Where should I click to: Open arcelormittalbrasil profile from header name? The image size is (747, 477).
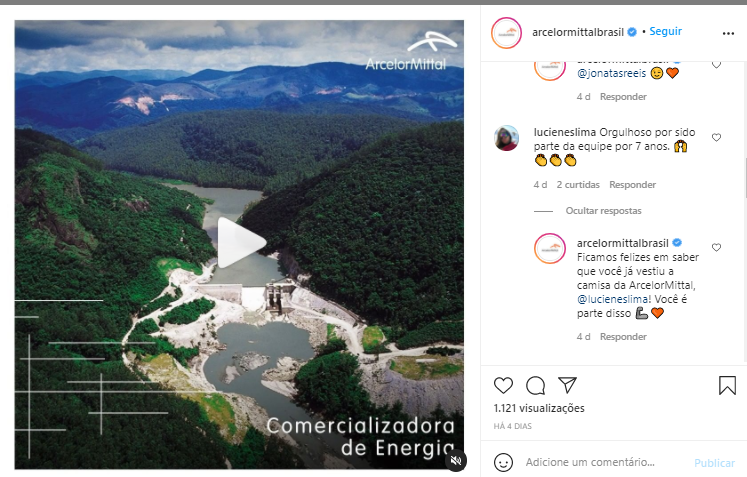[x=578, y=32]
